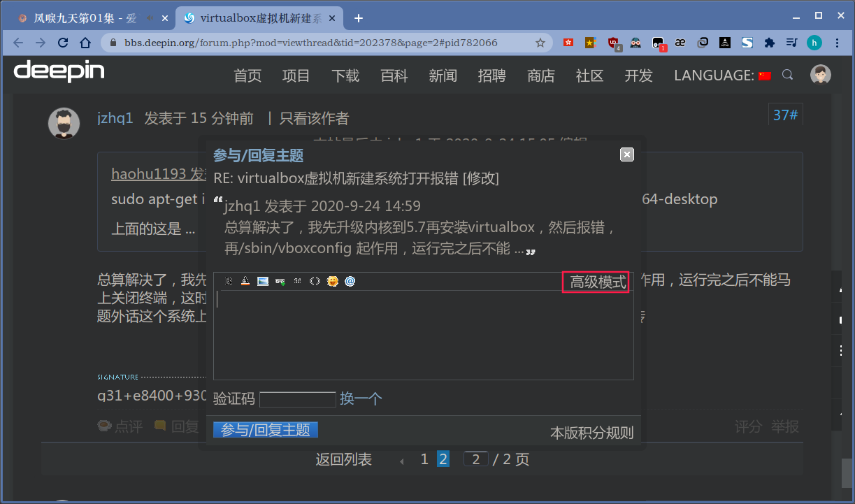This screenshot has width=855, height=504.
Task: Close the reply dialog with X
Action: pyautogui.click(x=627, y=154)
